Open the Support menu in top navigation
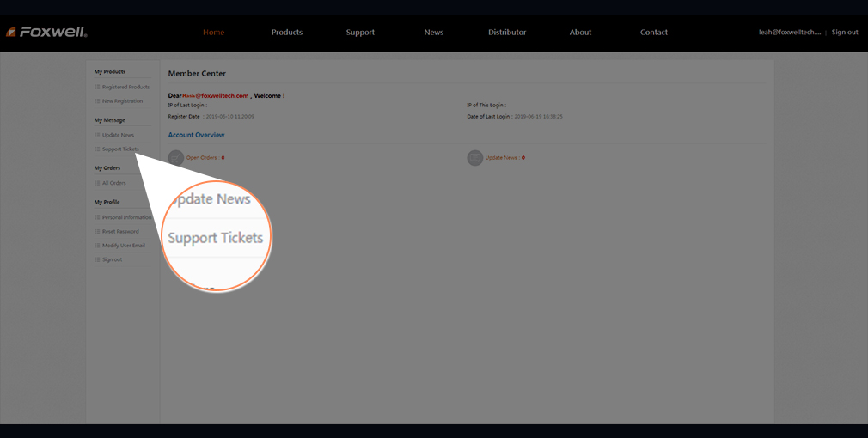Screen dimensions: 868x438 point(360,33)
